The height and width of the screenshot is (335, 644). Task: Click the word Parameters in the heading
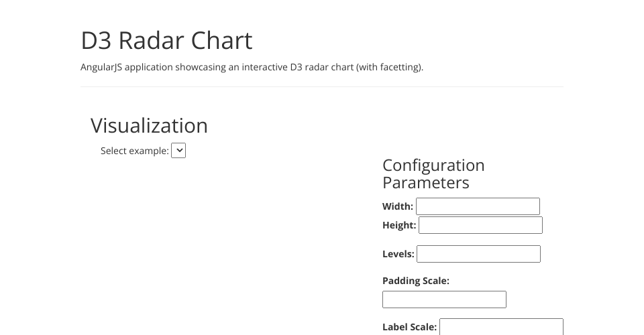(x=425, y=183)
